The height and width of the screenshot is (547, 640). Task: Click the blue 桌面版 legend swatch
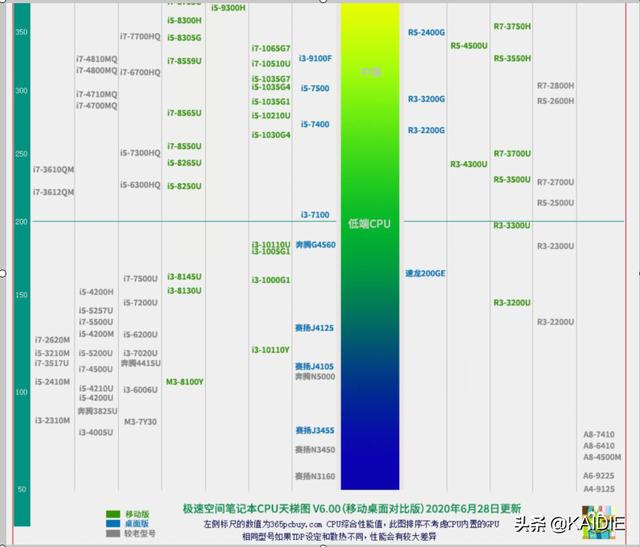[x=113, y=524]
